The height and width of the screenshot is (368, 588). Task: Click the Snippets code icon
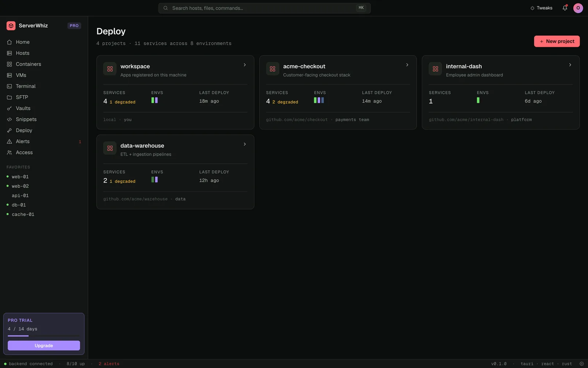point(10,120)
